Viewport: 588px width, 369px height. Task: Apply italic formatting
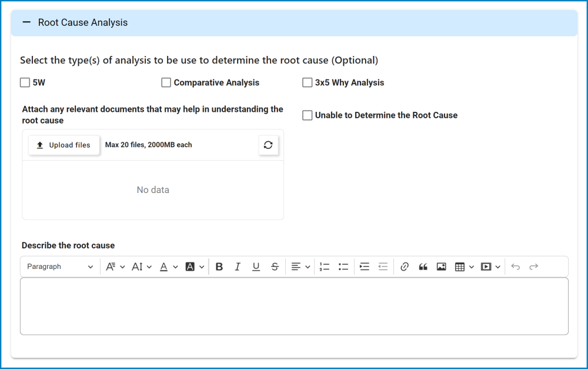coord(238,266)
